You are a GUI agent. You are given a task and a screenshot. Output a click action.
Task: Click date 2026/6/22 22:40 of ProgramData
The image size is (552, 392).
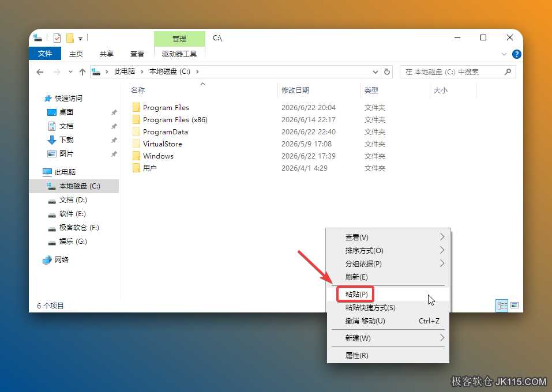coord(309,131)
